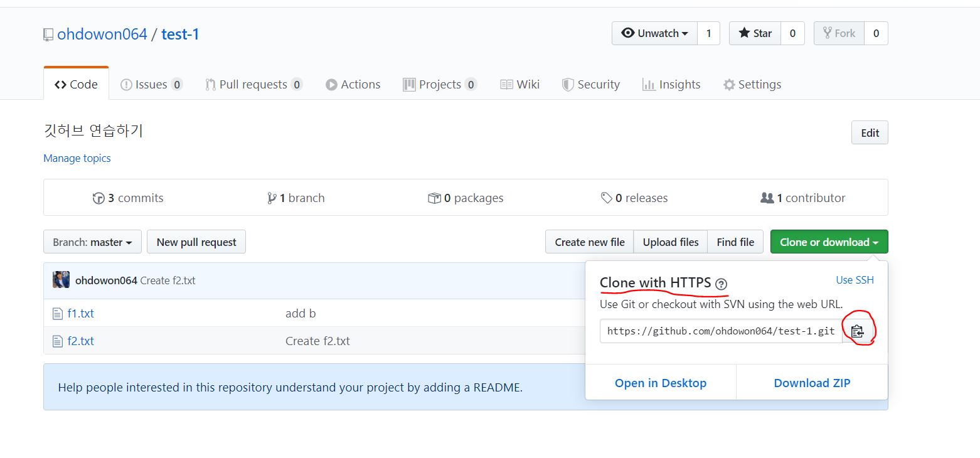View the stargazers count 0
The image size is (980, 458).
792,33
